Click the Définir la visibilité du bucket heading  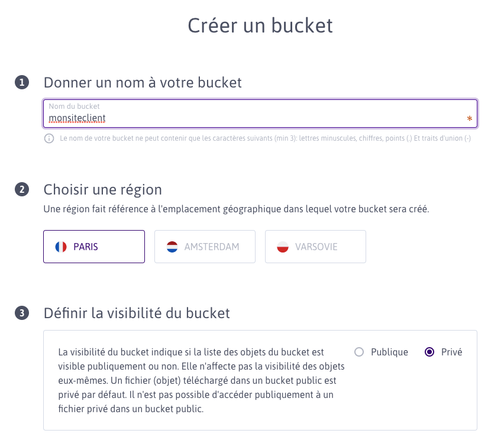(137, 313)
